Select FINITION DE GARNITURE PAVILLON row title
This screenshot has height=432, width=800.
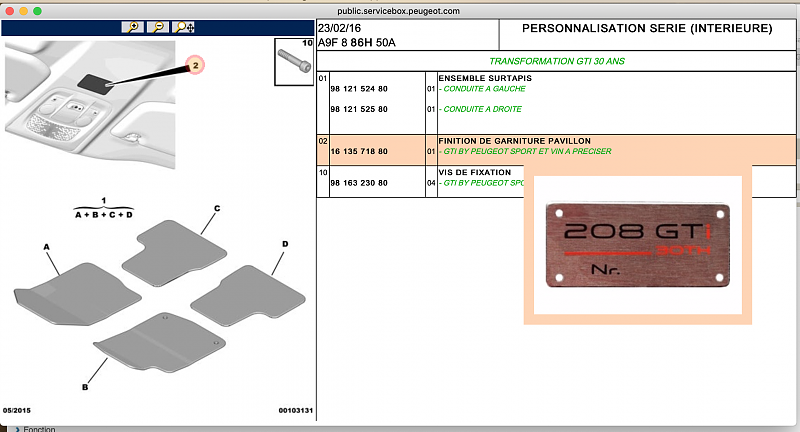tap(514, 141)
